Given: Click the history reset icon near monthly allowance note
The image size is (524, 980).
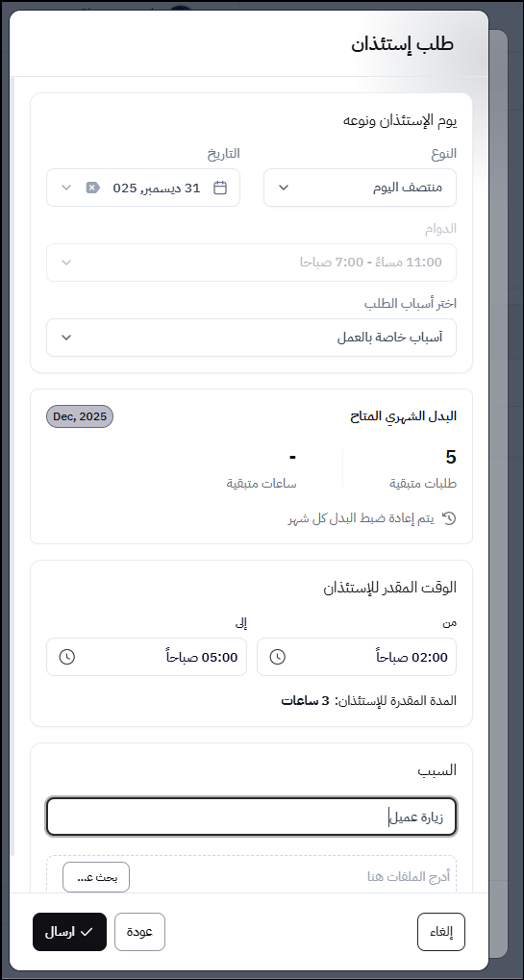Looking at the screenshot, I should [450, 518].
